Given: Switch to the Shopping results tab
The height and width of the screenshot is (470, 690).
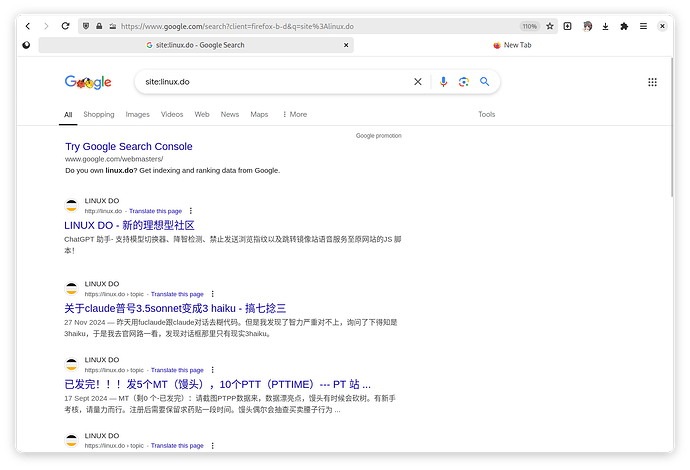Looking at the screenshot, I should 99,114.
